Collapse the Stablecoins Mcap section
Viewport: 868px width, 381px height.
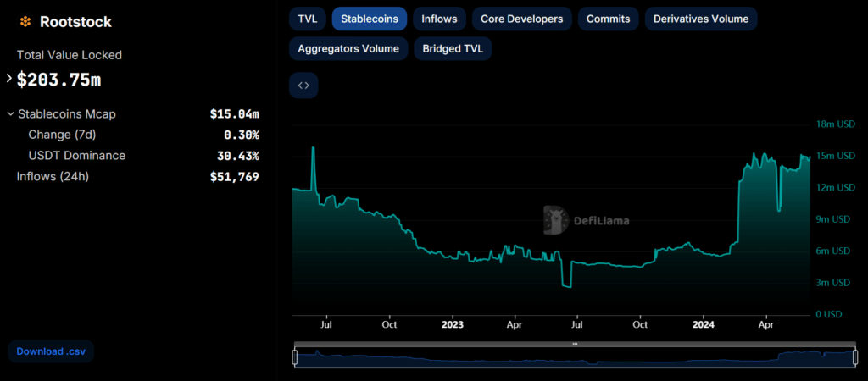coord(10,113)
